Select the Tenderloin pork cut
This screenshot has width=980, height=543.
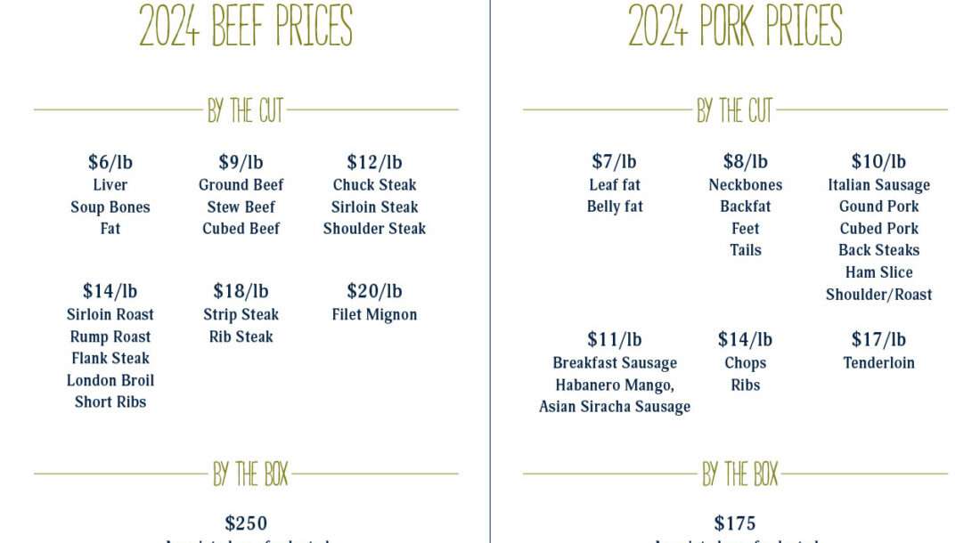pyautogui.click(x=878, y=363)
